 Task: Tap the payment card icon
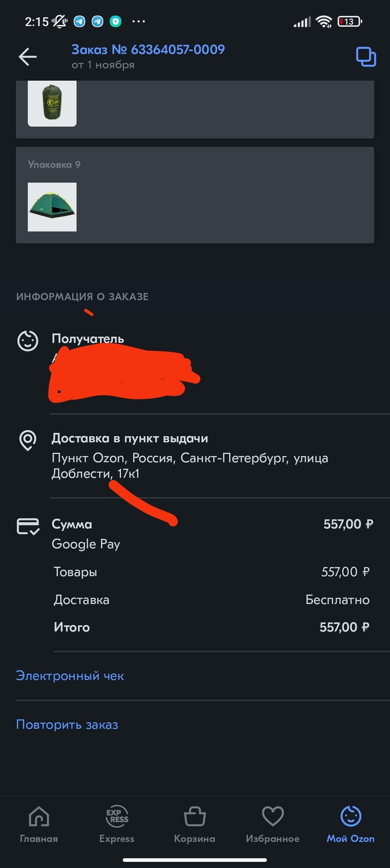(x=28, y=526)
